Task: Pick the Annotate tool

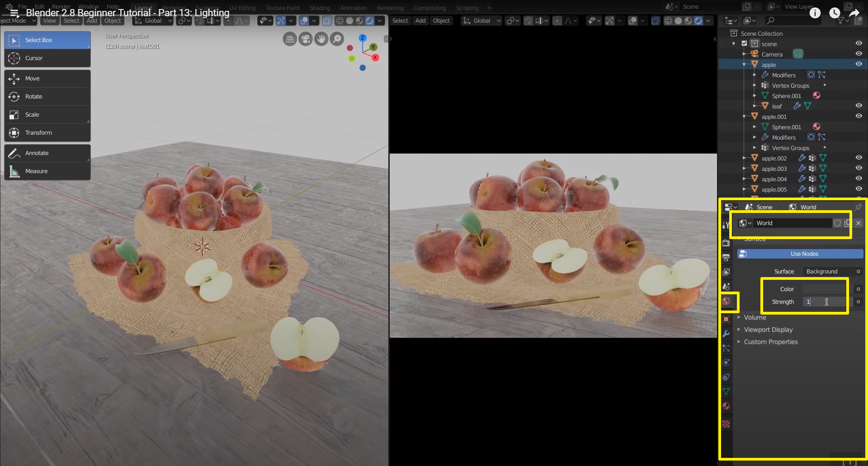Action: point(47,153)
